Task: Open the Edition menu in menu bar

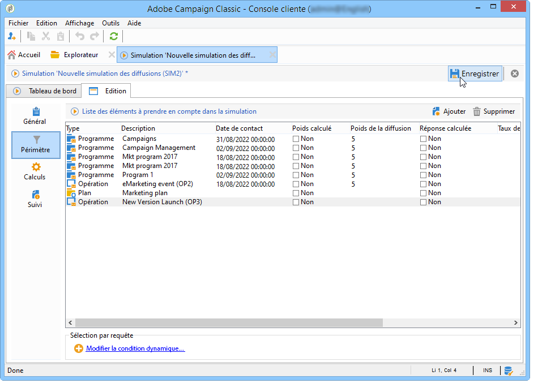Action: point(46,23)
